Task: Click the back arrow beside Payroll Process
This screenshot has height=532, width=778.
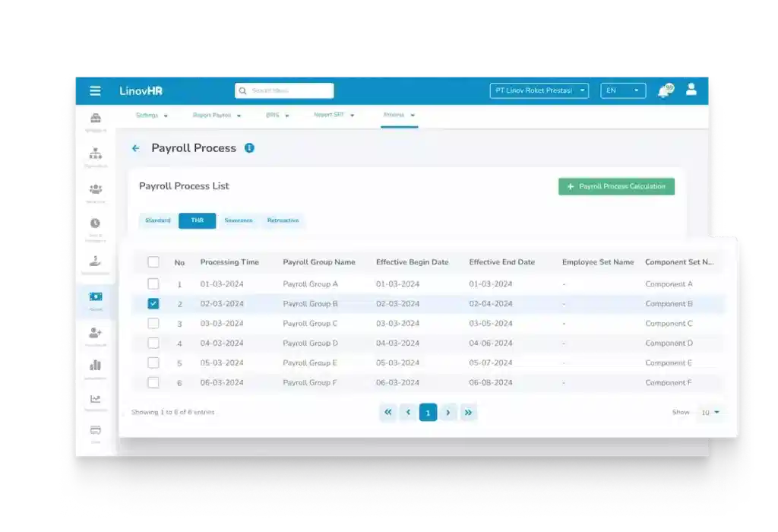Action: (136, 148)
